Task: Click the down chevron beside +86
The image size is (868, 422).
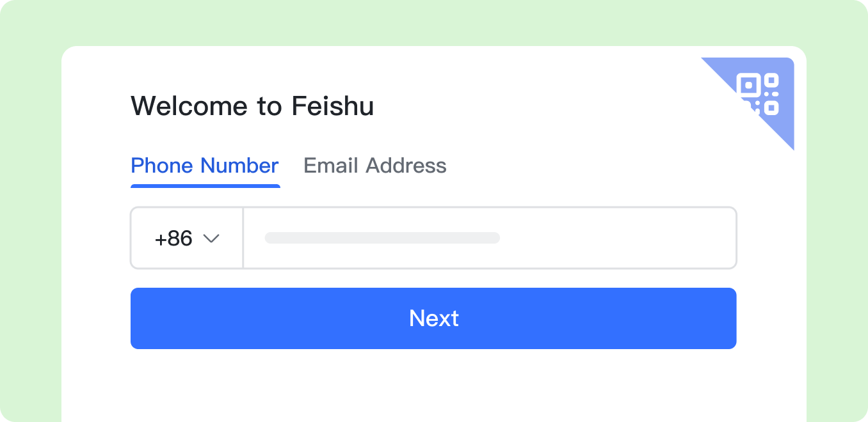Action: pos(211,238)
